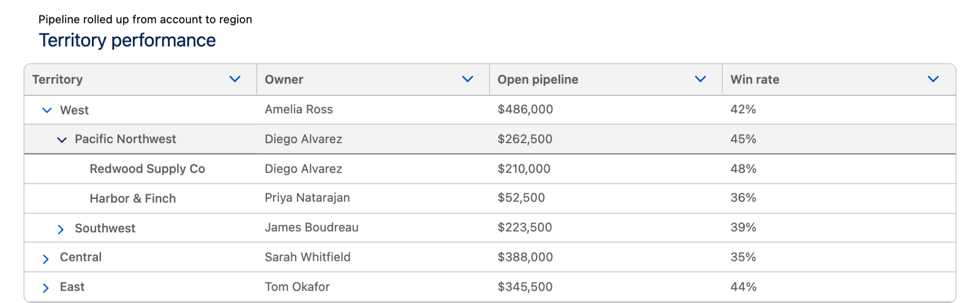
Task: Click the Win rate header label
Action: [755, 80]
